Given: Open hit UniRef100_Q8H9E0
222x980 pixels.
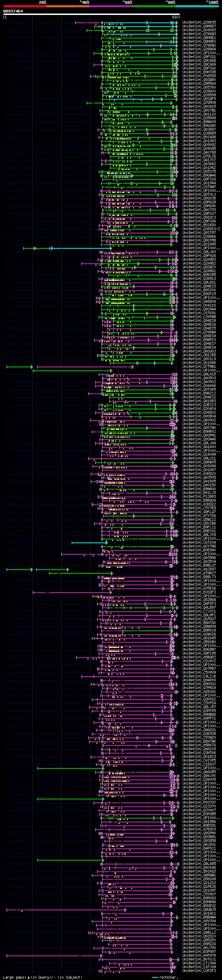Looking at the screenshot, I should [199, 41].
